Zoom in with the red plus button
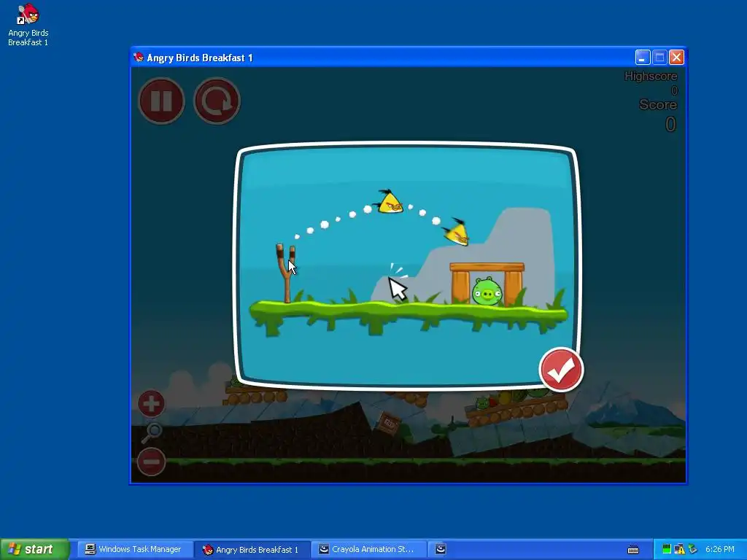The image size is (747, 560). [x=151, y=404]
